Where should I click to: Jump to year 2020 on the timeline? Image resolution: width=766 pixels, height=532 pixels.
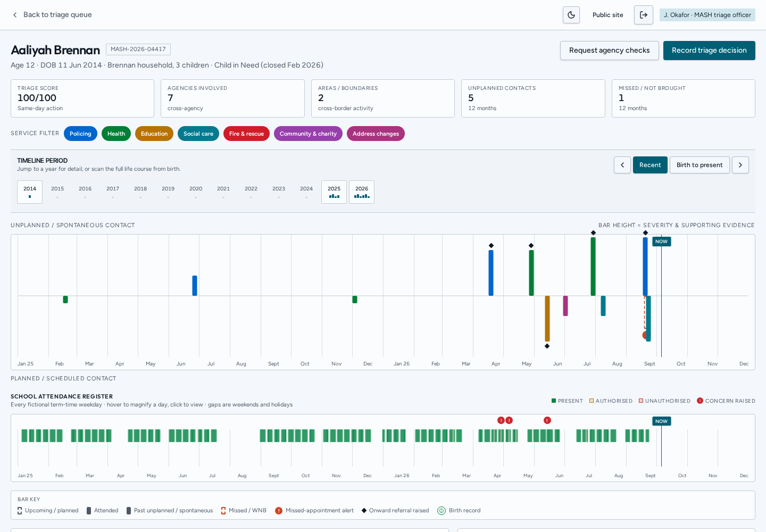(x=196, y=192)
